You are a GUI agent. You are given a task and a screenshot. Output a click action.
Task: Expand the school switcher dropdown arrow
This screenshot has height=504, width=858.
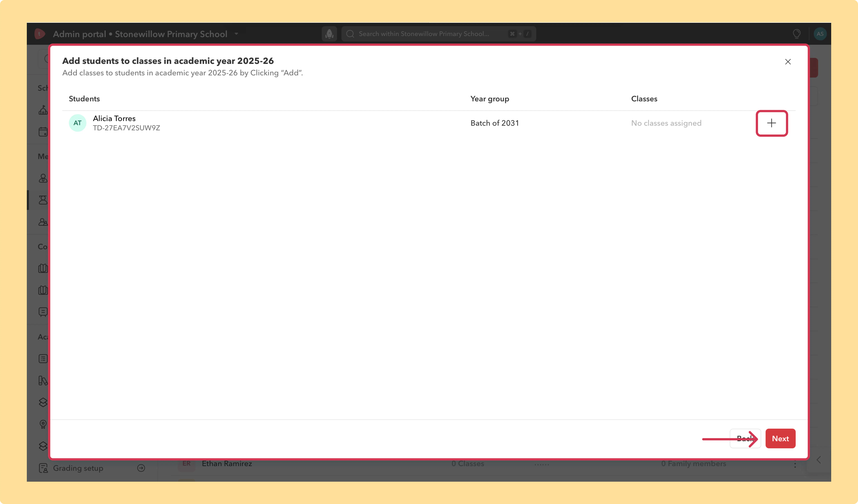coord(236,34)
